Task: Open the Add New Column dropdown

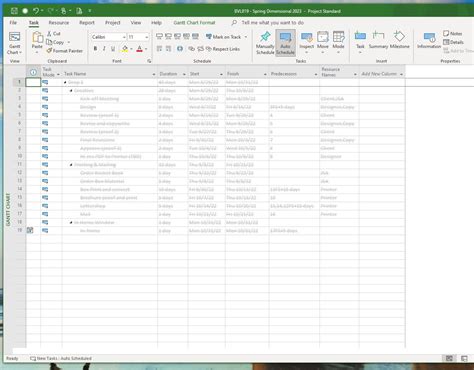Action: tap(401, 74)
